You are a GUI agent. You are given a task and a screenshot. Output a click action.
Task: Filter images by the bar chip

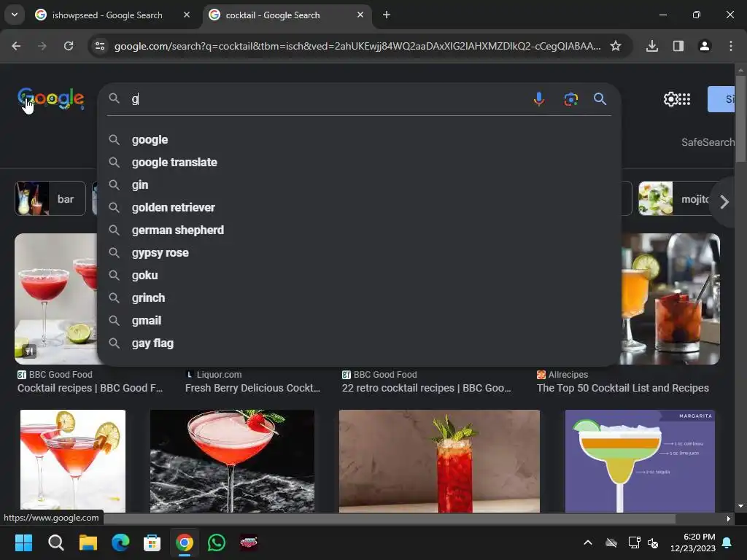pos(50,198)
